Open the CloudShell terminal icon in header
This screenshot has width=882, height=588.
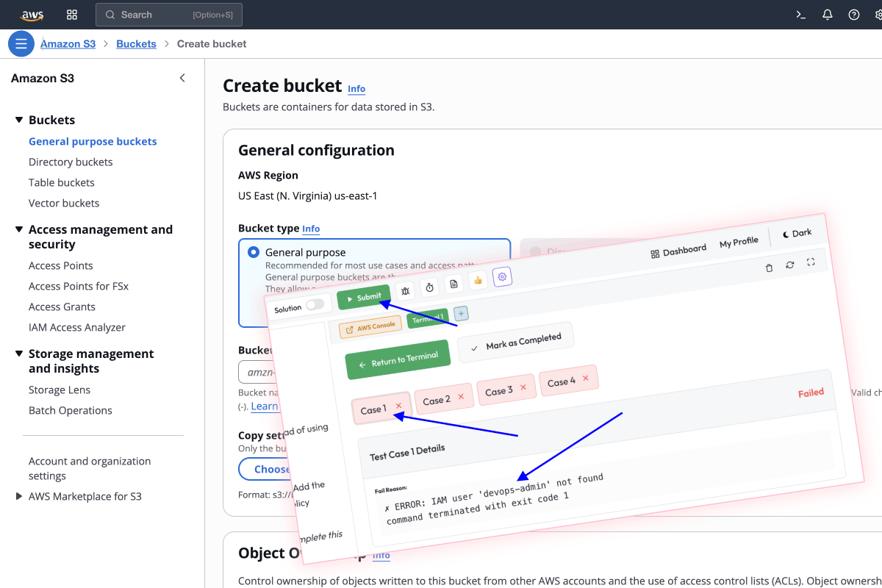pyautogui.click(x=801, y=15)
